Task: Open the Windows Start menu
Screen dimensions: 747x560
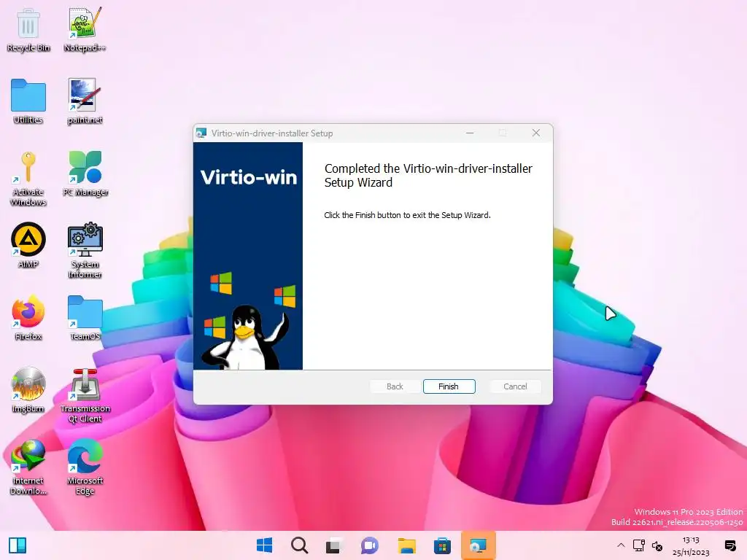Action: coord(264,545)
